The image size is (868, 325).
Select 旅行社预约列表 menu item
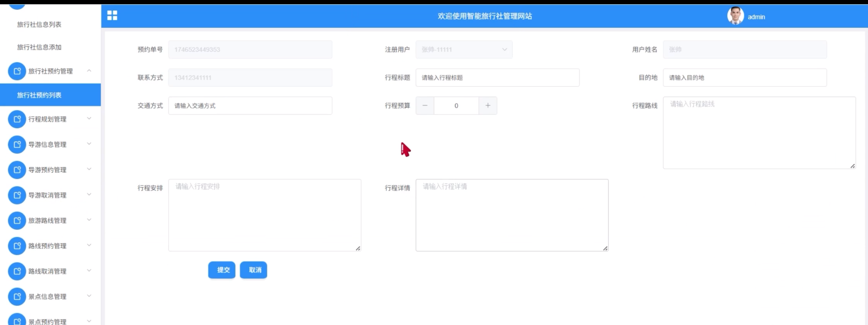point(39,95)
